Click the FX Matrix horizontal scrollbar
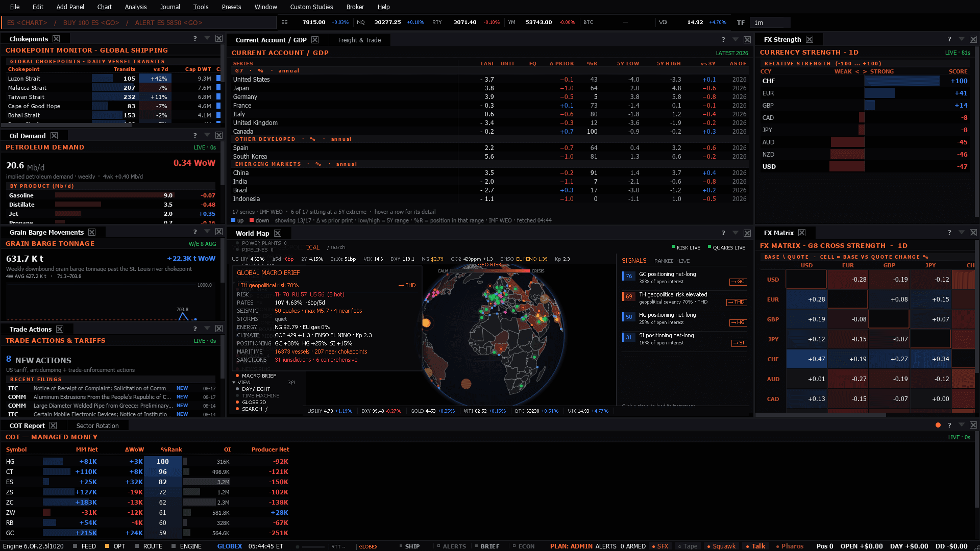Image resolution: width=980 pixels, height=551 pixels. [820, 415]
